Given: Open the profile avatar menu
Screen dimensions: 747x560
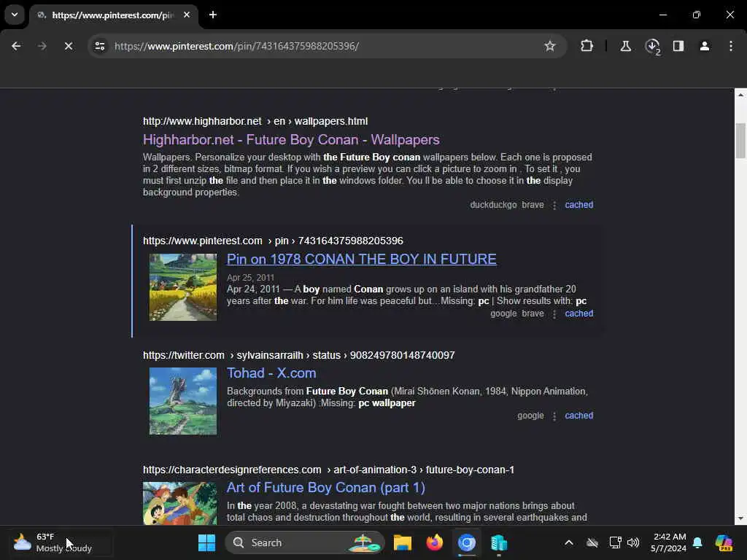Looking at the screenshot, I should tap(705, 46).
